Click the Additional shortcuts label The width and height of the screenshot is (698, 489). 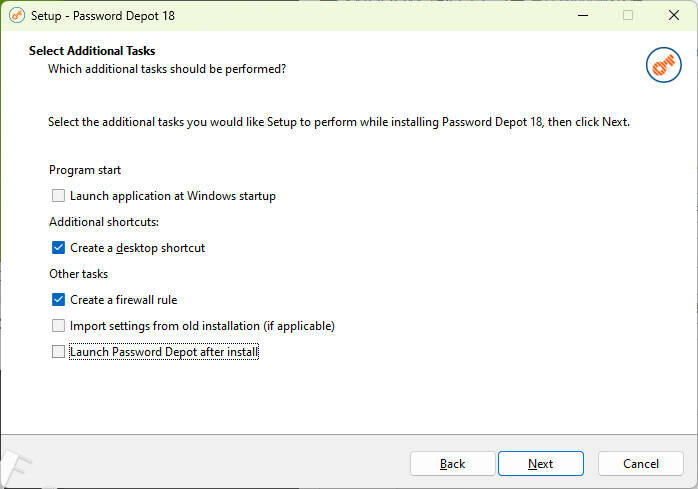point(104,222)
